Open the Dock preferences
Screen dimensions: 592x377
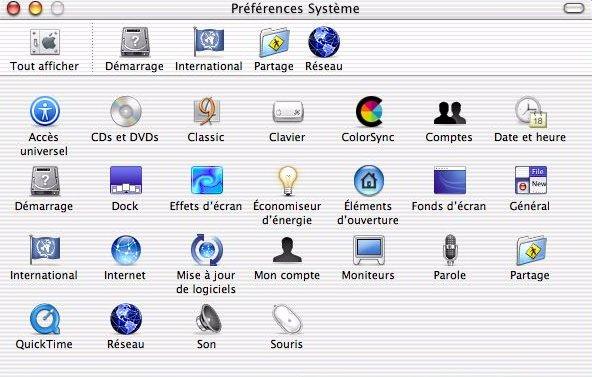(x=126, y=180)
